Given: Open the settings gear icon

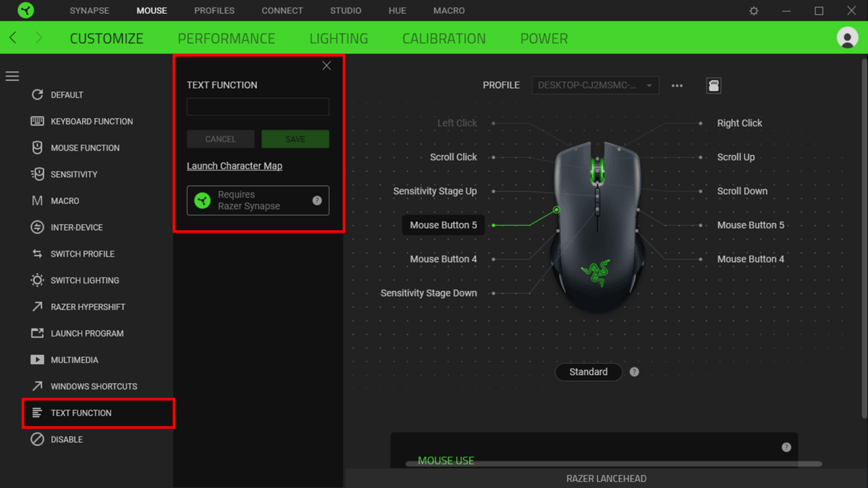Looking at the screenshot, I should click(x=754, y=11).
